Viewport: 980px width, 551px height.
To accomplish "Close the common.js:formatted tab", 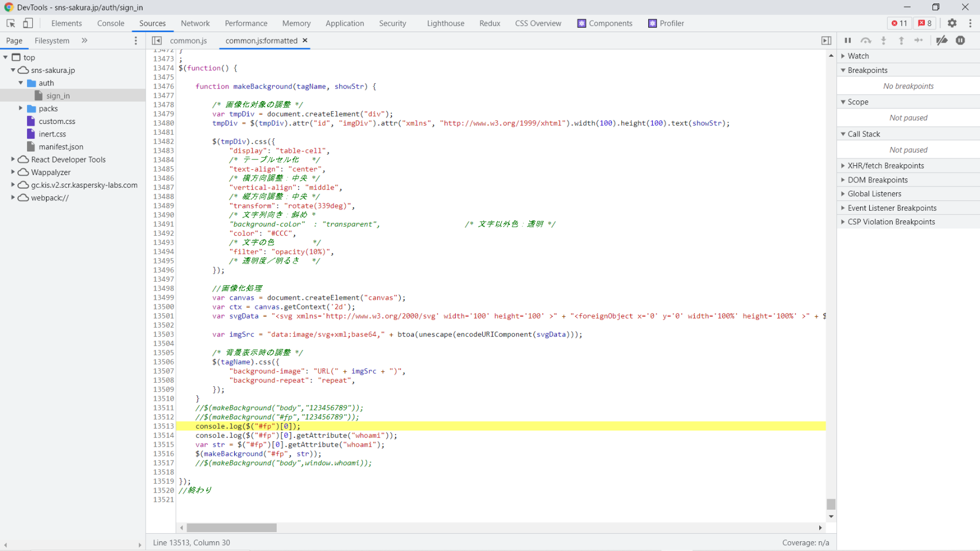I will (x=305, y=41).
